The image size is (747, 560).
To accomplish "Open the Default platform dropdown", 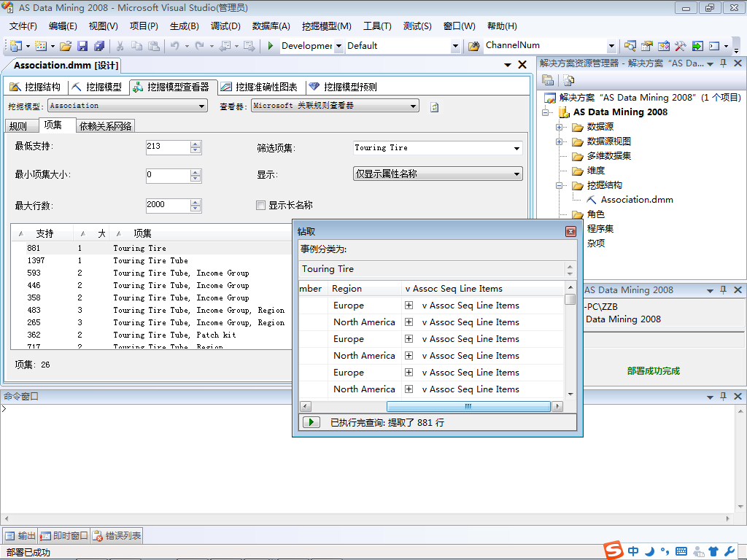I will click(x=455, y=46).
